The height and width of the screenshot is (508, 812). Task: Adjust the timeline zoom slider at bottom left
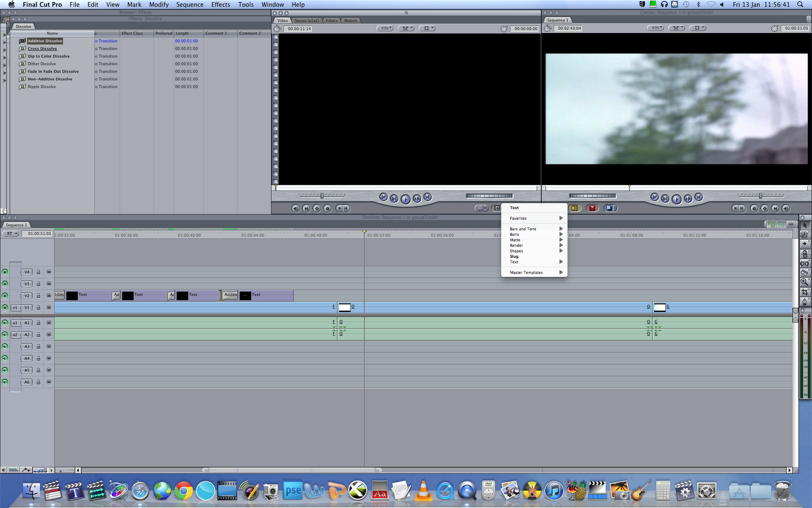65,470
